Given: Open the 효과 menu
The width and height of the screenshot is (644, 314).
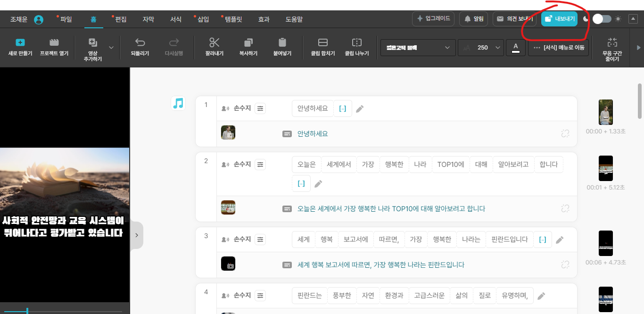Looking at the screenshot, I should tap(264, 19).
